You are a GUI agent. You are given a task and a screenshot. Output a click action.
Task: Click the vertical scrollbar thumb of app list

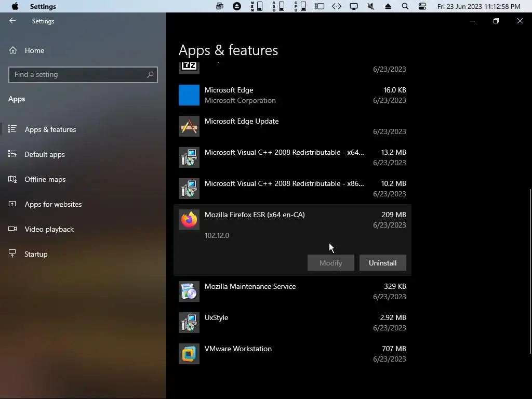point(530,271)
